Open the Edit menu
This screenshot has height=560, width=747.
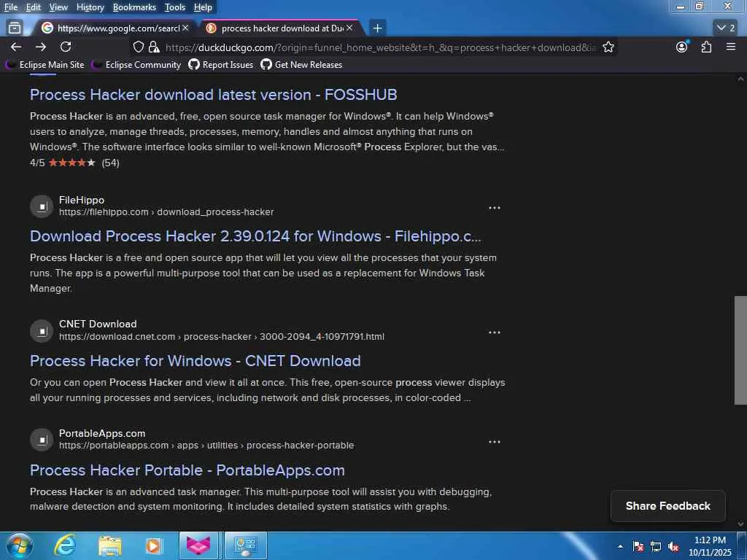[34, 7]
